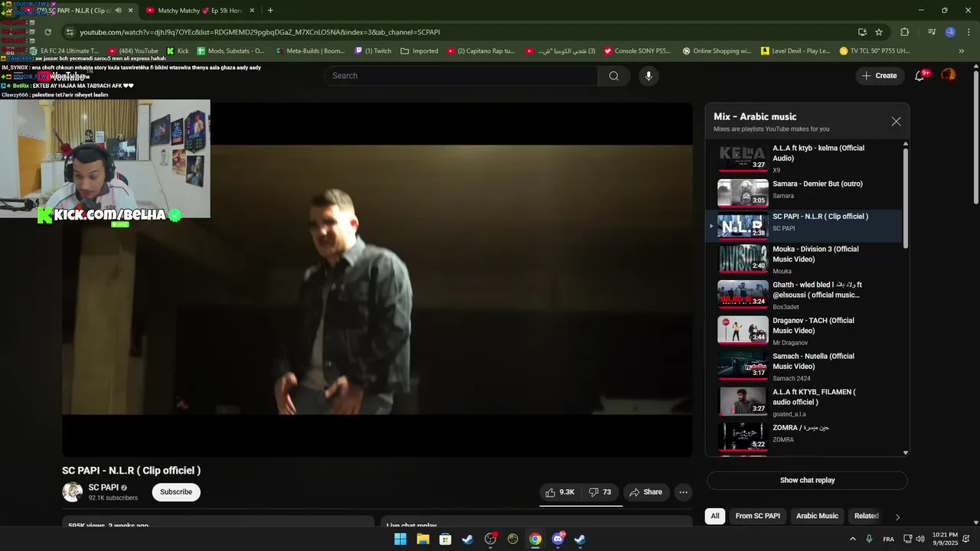The image size is (980, 551).
Task: Open the Chrome profile avatar
Action: pos(950,32)
